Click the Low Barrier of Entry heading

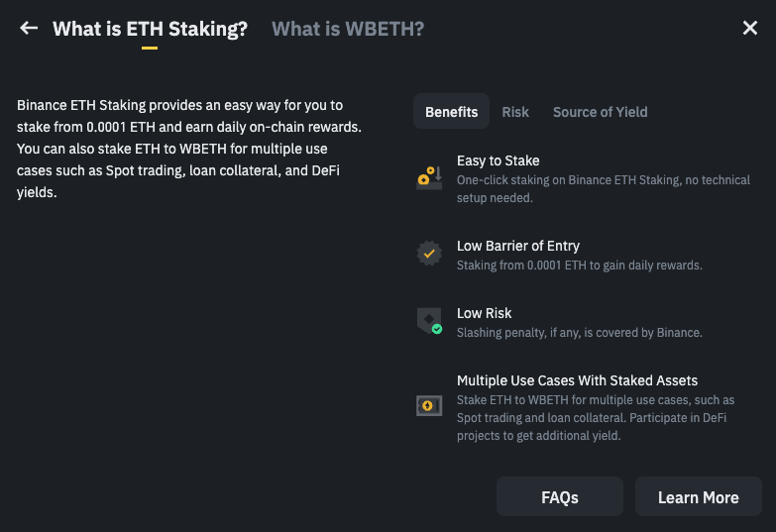[x=518, y=246]
